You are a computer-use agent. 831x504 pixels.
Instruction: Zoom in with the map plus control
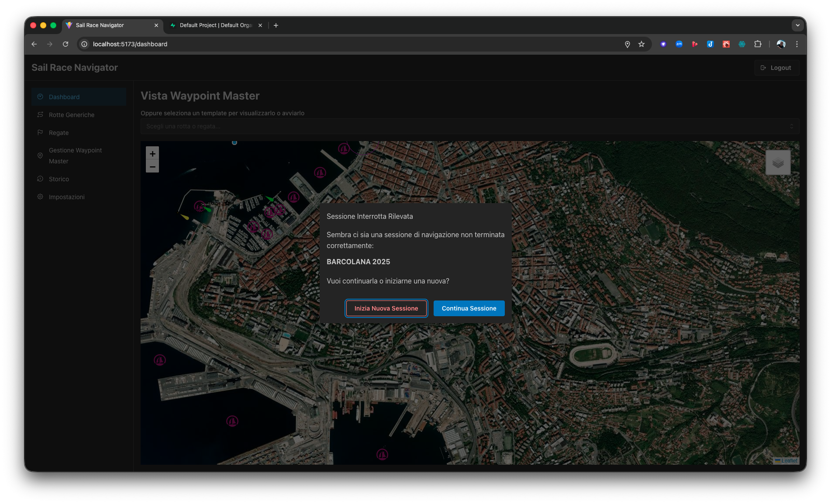point(152,153)
